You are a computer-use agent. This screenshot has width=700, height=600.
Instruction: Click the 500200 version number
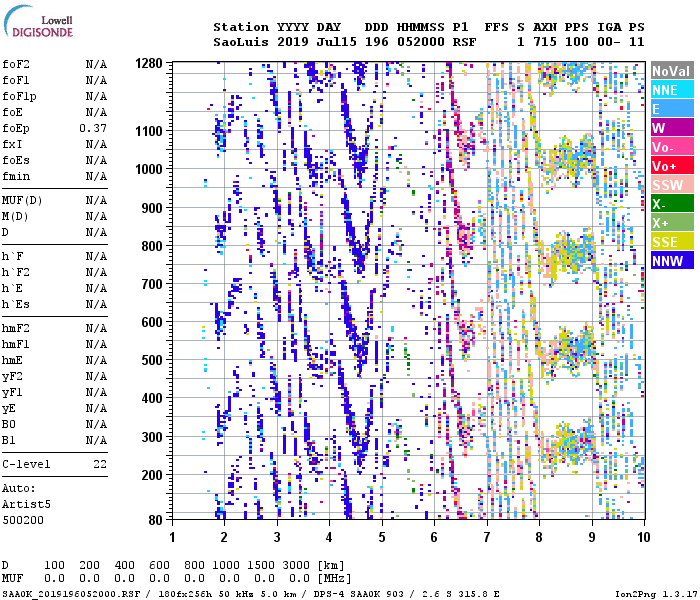tap(23, 520)
